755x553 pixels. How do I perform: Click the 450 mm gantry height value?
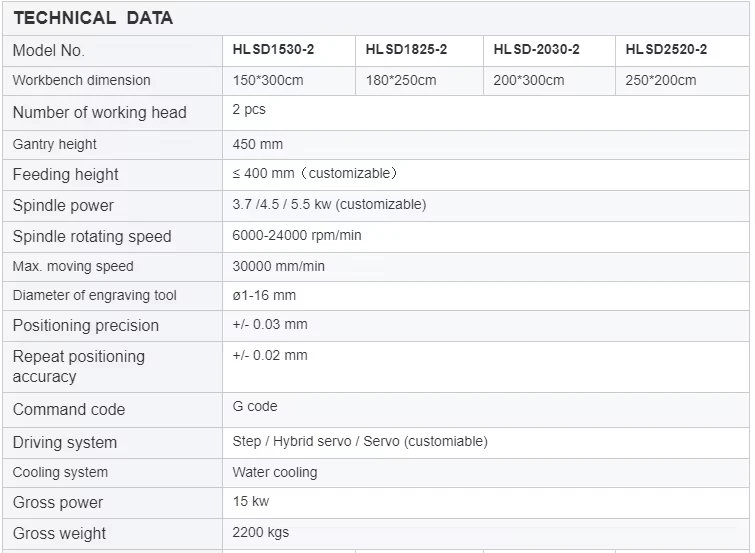click(258, 144)
